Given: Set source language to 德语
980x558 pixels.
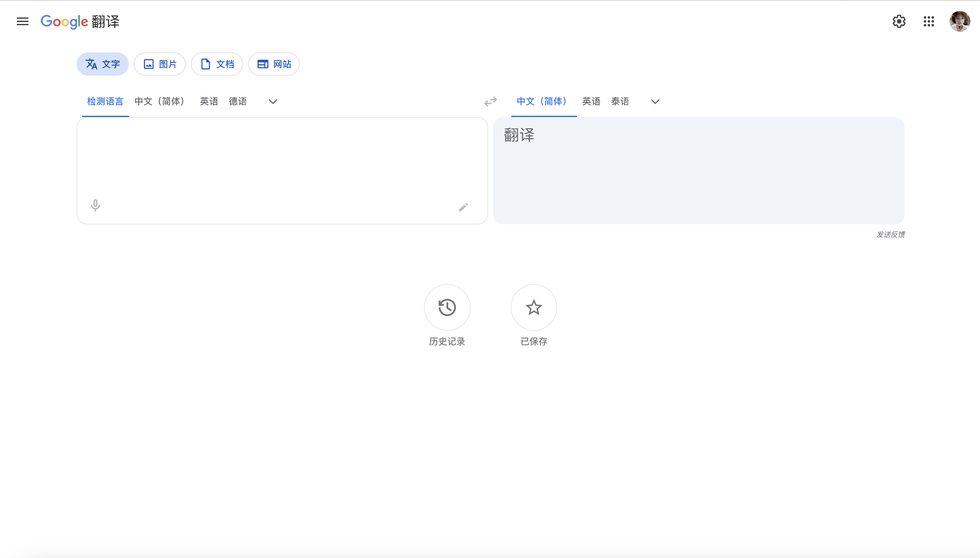Looking at the screenshot, I should coord(238,101).
